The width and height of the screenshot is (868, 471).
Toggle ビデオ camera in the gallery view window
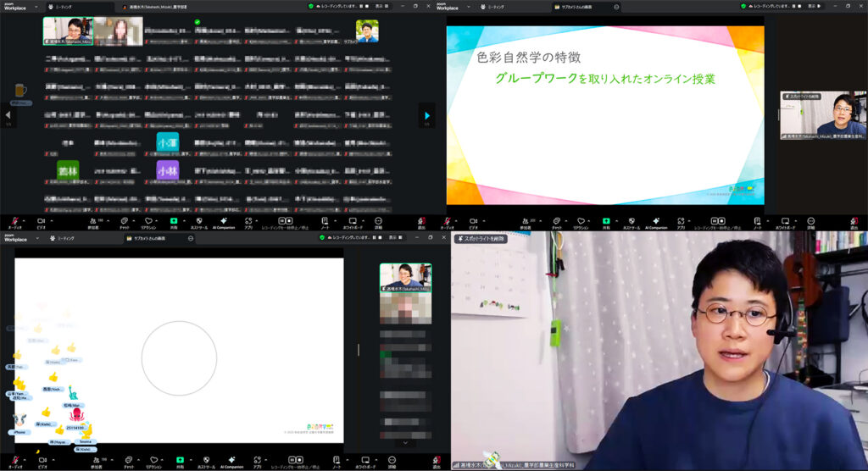pyautogui.click(x=42, y=223)
